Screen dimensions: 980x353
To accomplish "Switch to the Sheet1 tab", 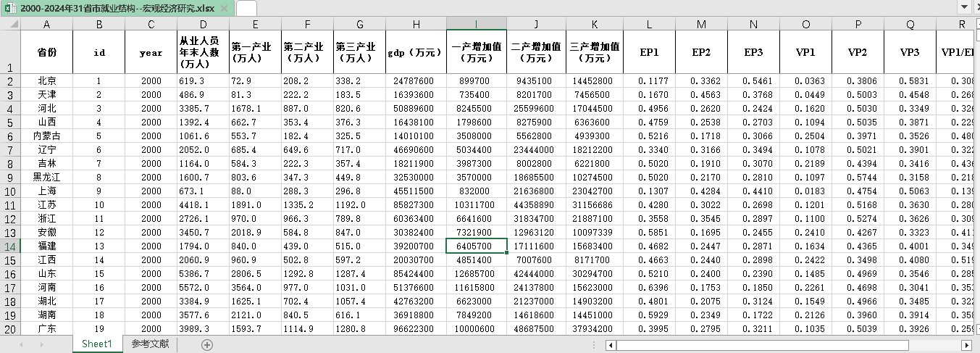I will [x=96, y=344].
